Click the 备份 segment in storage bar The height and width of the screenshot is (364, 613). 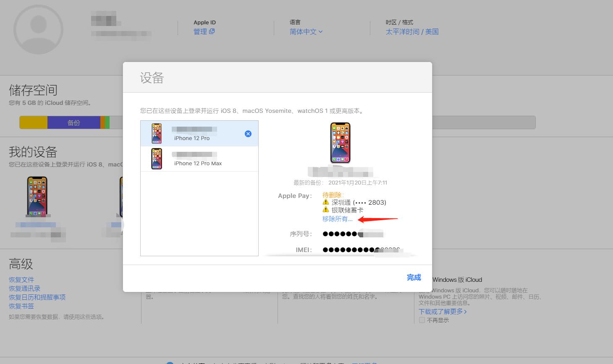(x=73, y=122)
